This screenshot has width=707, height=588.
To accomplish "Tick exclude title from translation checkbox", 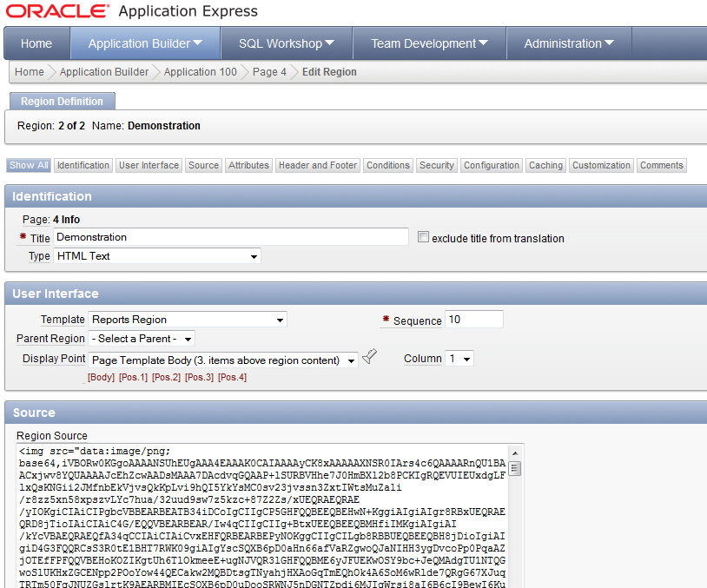I will 423,237.
